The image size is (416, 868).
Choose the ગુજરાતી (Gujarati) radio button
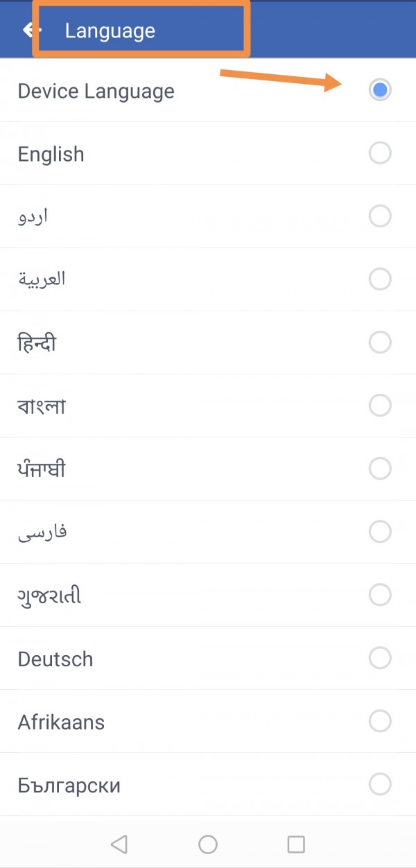379,595
